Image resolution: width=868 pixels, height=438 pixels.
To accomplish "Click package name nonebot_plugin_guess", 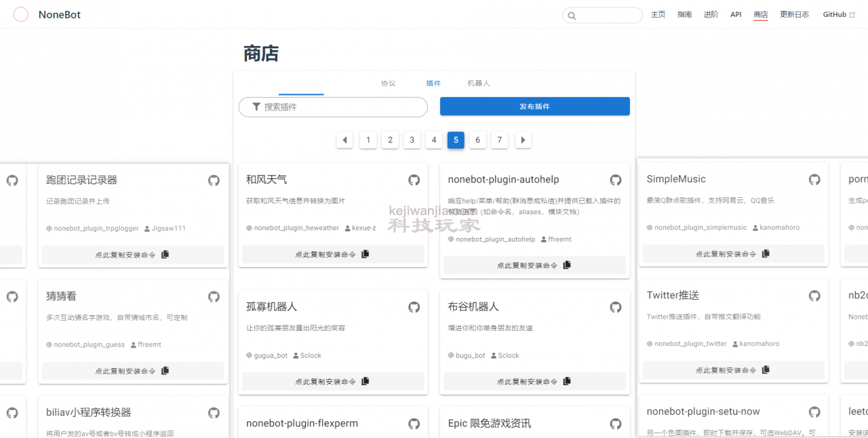I will pyautogui.click(x=90, y=345).
